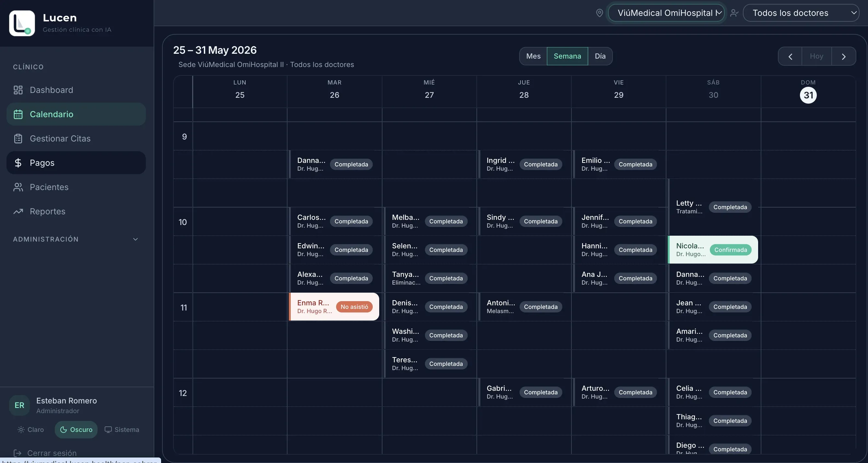This screenshot has width=868, height=463.
Task: Open Sindy appointment on Thursday
Action: click(x=524, y=221)
